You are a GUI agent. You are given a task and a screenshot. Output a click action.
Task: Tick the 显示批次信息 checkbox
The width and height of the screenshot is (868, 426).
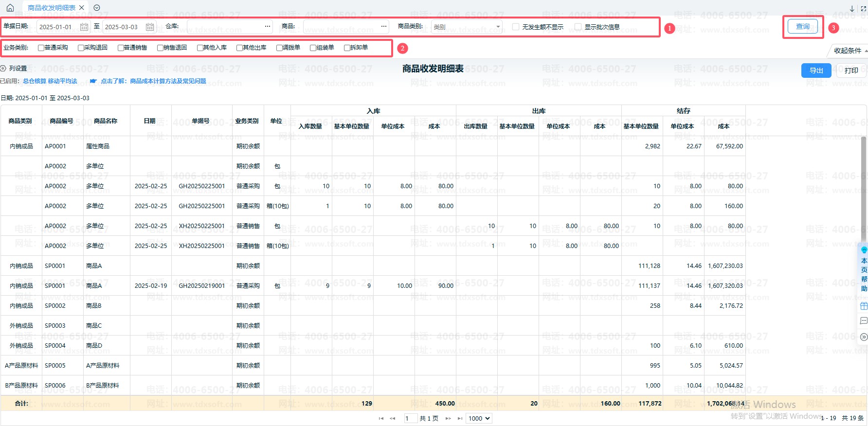(x=578, y=27)
